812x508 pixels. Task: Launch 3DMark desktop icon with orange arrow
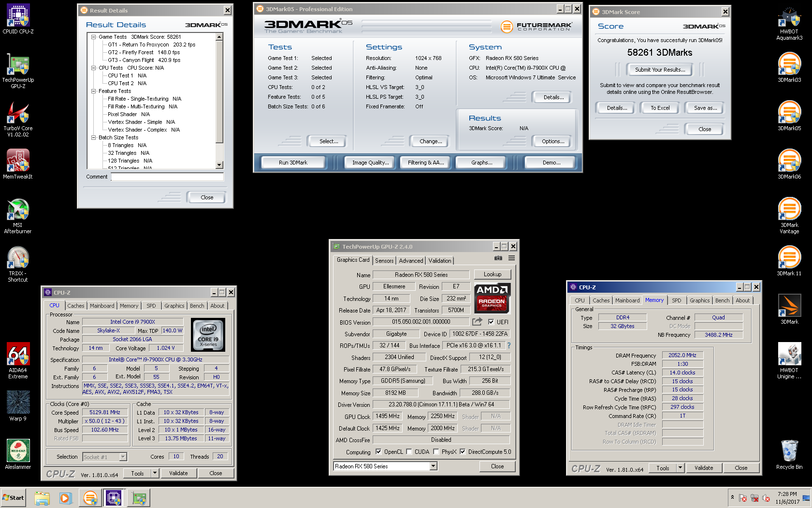coord(789,309)
